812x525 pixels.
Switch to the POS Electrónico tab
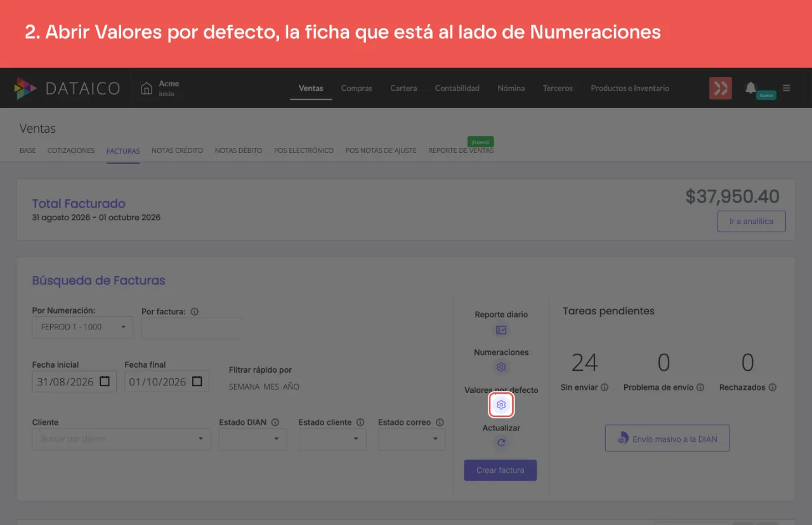pos(304,151)
